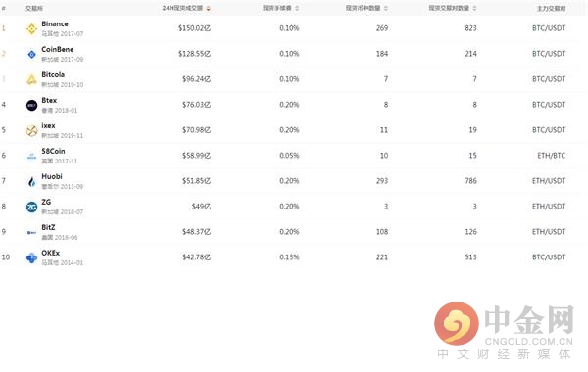Screen dimensions: 588x372
Task: Click the ETH/BTC pair in 58Coin row
Action: (x=551, y=156)
